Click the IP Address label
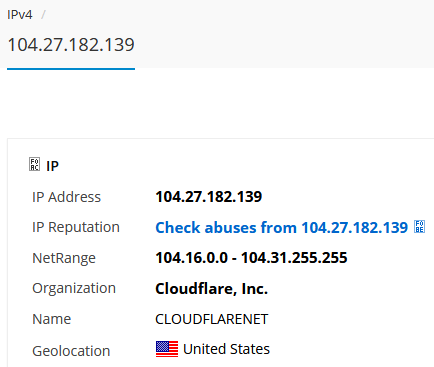Image resolution: width=434 pixels, height=367 pixels. (66, 197)
